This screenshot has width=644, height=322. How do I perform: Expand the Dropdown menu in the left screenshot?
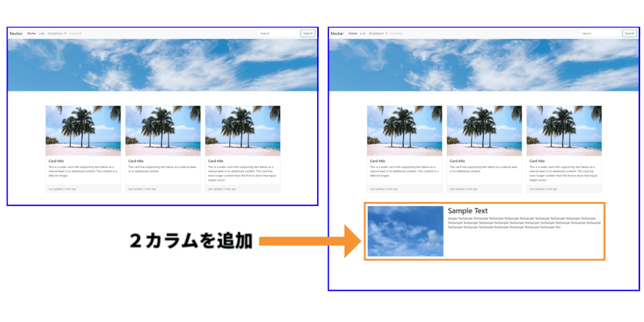(x=57, y=33)
